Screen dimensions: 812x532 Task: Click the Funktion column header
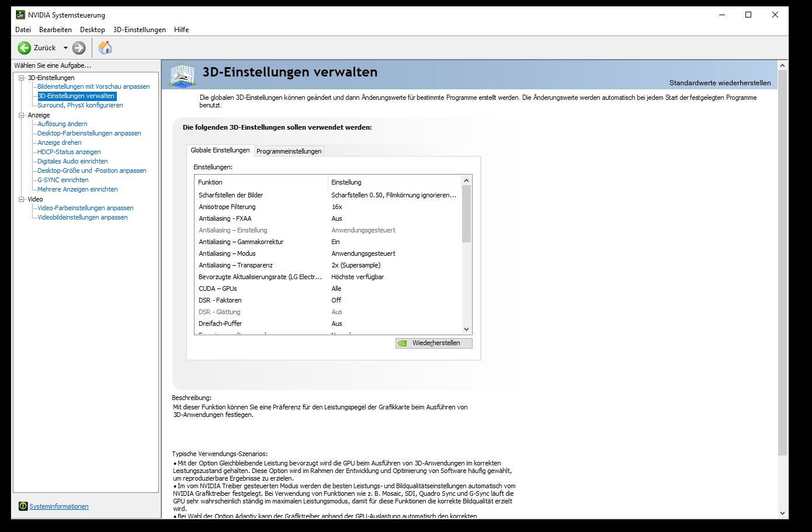tap(261, 182)
